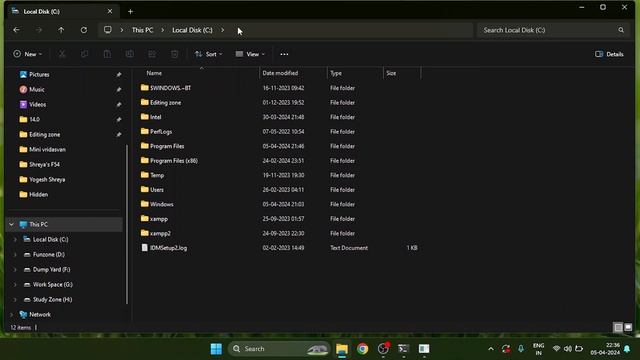
Task: Unpin the 14.0 folder pin icon
Action: click(119, 120)
